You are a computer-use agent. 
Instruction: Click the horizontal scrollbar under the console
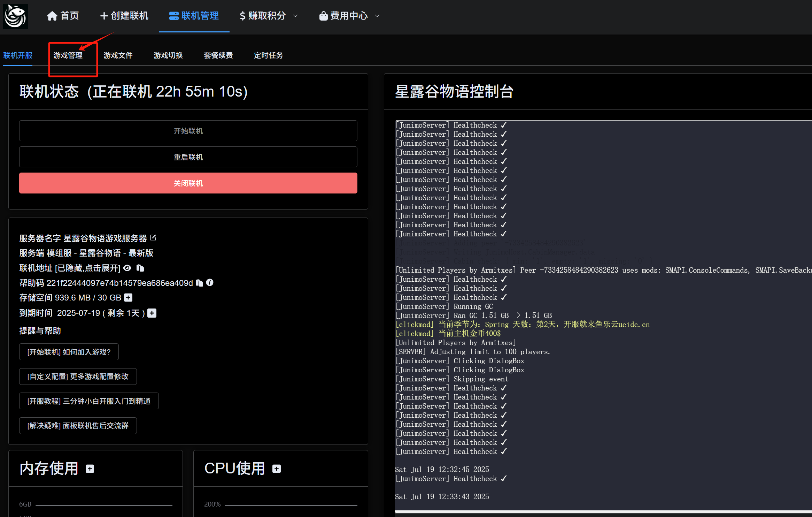(603, 512)
